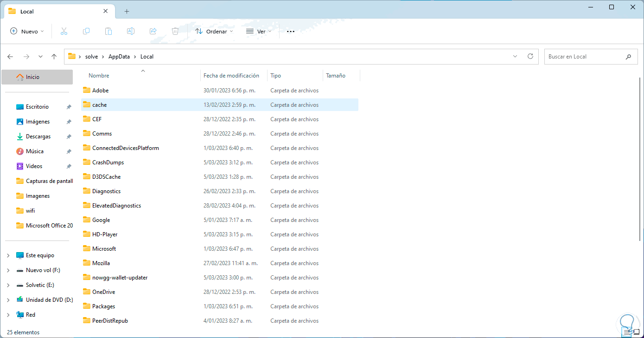The width and height of the screenshot is (644, 338).
Task: Click the OneDrive folder icon
Action: [87, 292]
